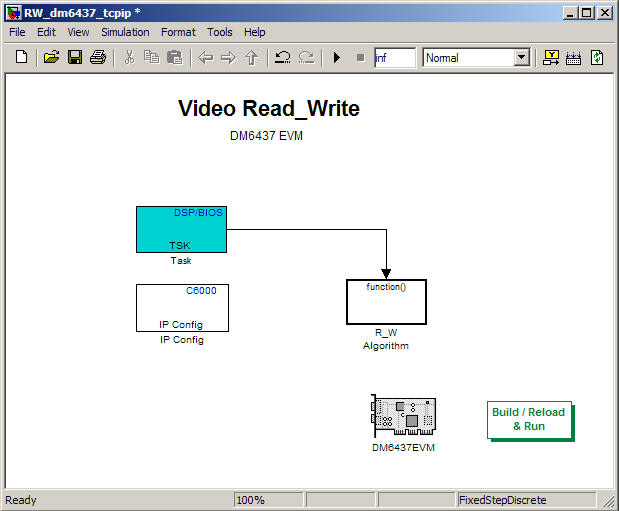Save the model using the floppy disk icon
619x511 pixels.
(75, 57)
